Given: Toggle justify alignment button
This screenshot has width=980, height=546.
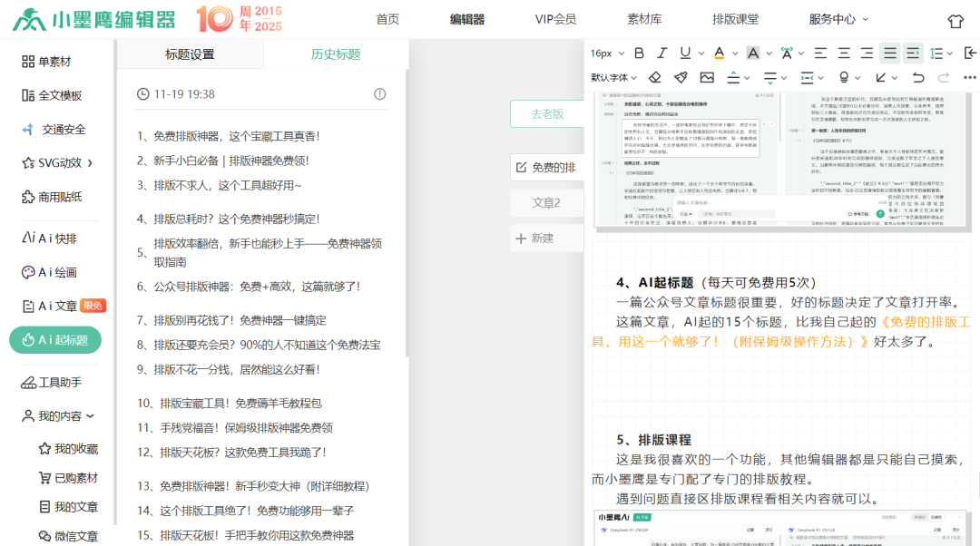Looking at the screenshot, I should 890,54.
